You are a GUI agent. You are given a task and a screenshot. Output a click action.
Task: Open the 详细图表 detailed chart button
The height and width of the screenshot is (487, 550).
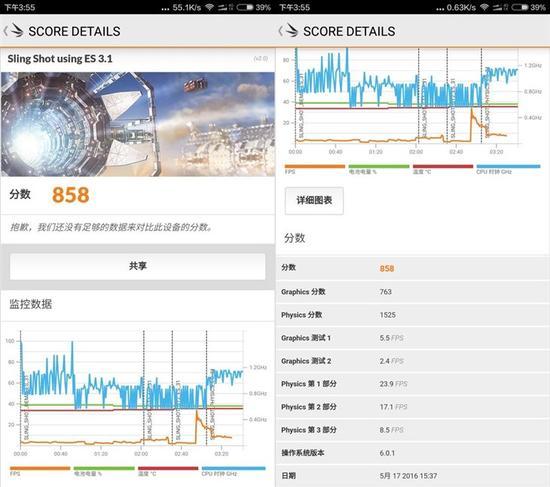(314, 200)
